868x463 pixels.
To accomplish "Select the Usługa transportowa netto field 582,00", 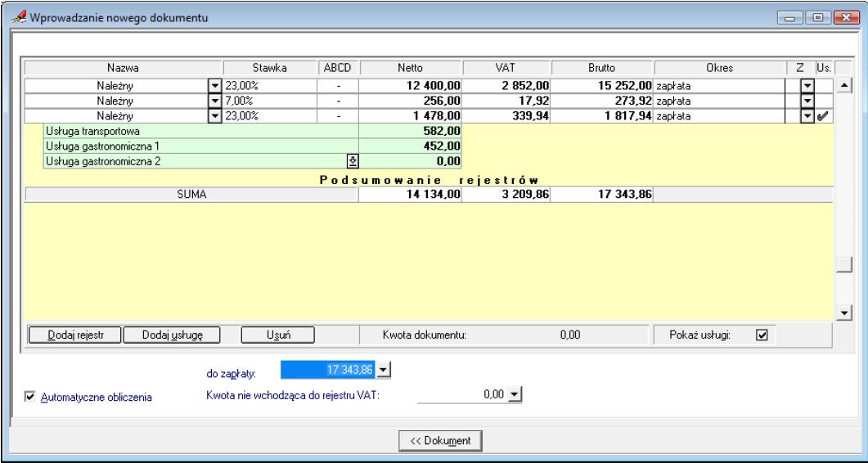I will (x=411, y=131).
